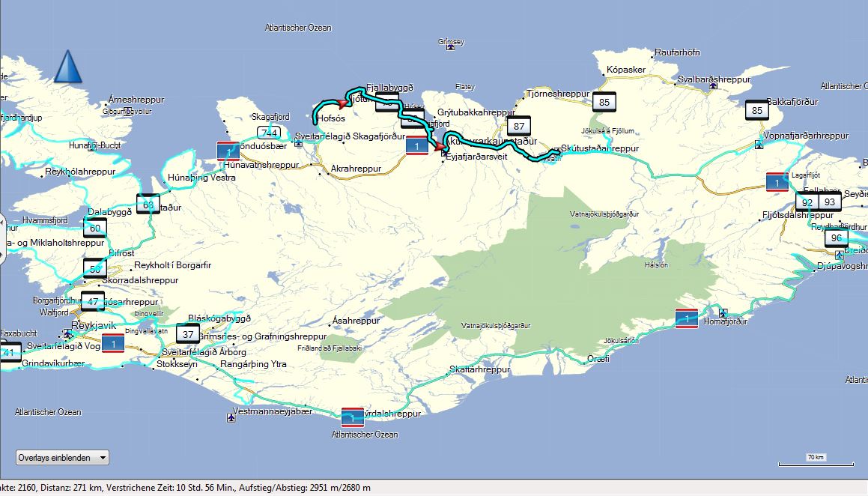
Task: Click the route 37 road shield
Action: [188, 334]
